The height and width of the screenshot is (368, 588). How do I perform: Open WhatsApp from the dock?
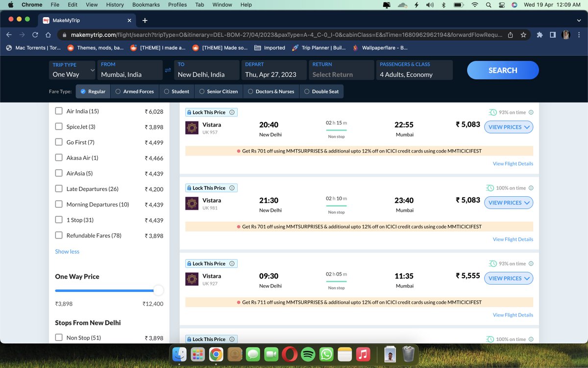[326, 354]
